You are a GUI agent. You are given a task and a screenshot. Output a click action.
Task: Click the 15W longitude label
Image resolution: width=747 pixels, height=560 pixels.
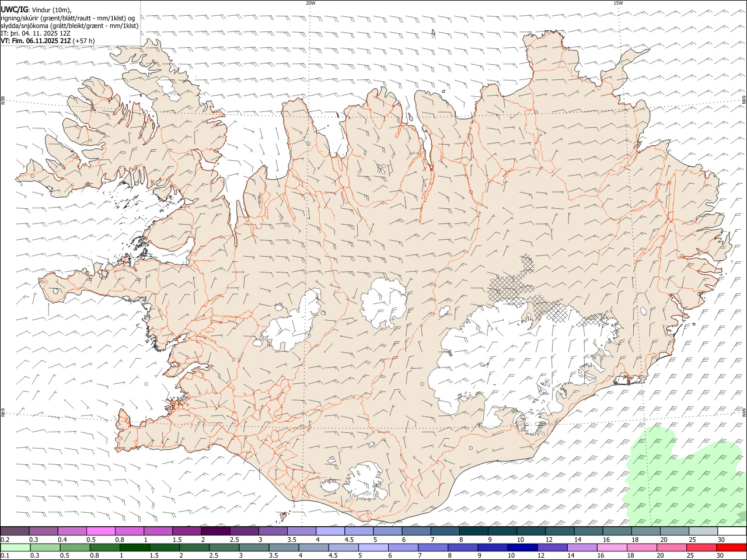pyautogui.click(x=617, y=3)
